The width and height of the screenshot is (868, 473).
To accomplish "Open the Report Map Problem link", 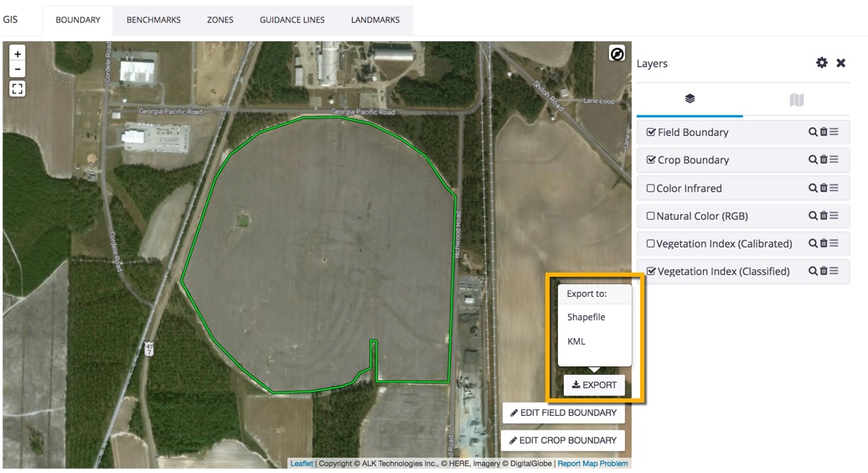I will (x=592, y=464).
